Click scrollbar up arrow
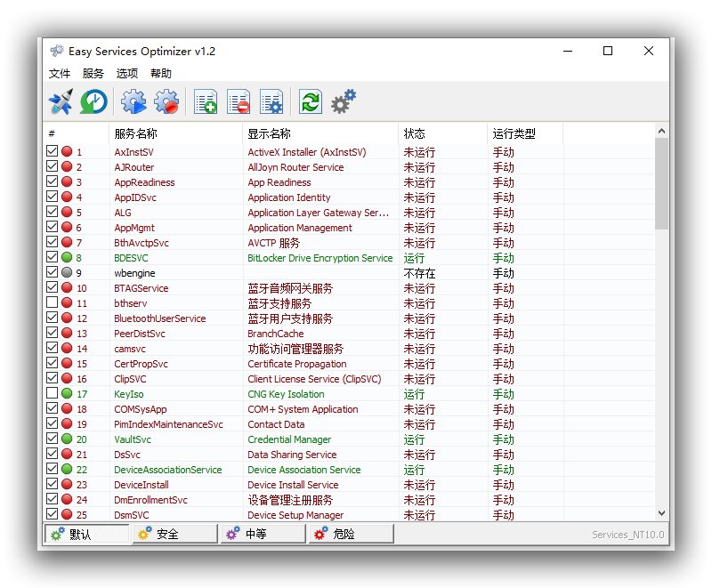 661,131
